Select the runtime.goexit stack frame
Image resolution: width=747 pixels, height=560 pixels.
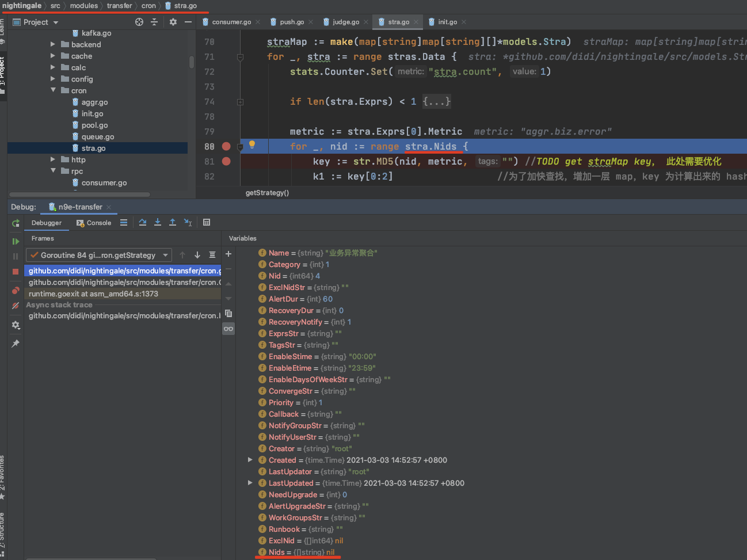123,294
